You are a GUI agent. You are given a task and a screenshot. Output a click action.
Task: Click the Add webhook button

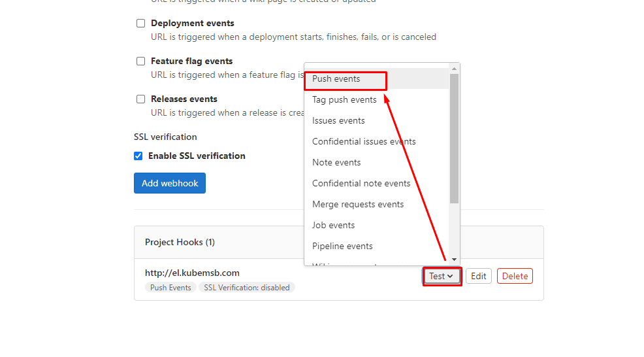[x=170, y=183]
